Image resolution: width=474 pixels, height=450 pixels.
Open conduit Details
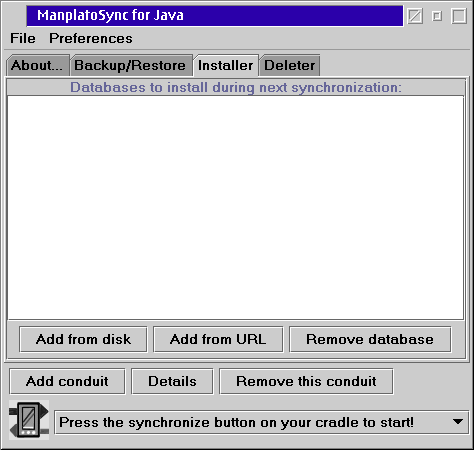pos(172,381)
